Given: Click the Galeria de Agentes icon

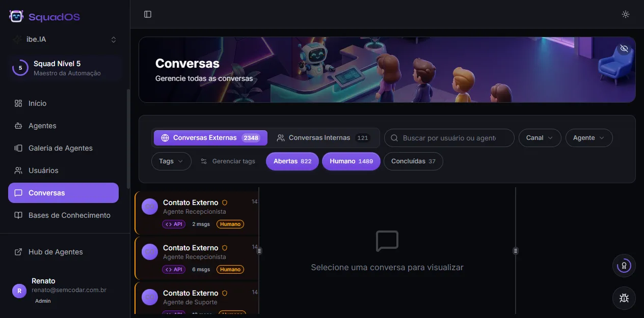Looking at the screenshot, I should tap(18, 148).
